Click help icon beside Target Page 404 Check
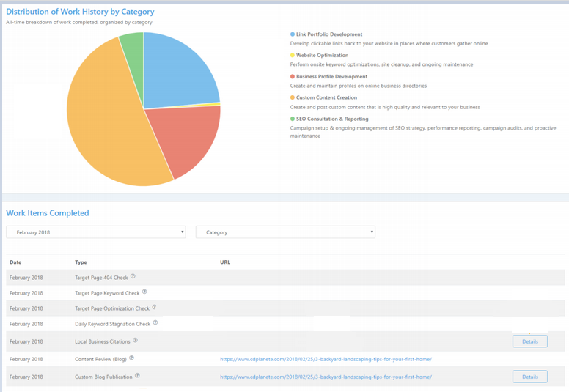 click(x=133, y=277)
